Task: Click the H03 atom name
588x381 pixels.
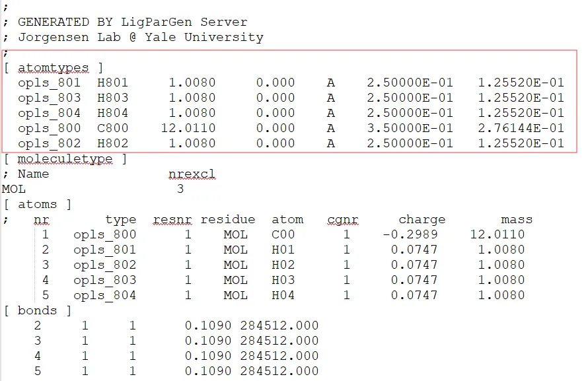Action: 283,280
